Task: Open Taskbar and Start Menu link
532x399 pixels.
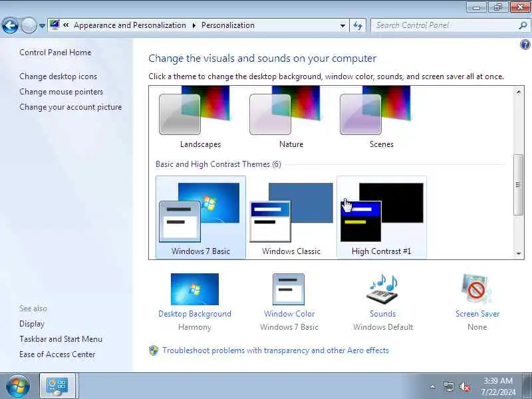Action: (x=61, y=339)
